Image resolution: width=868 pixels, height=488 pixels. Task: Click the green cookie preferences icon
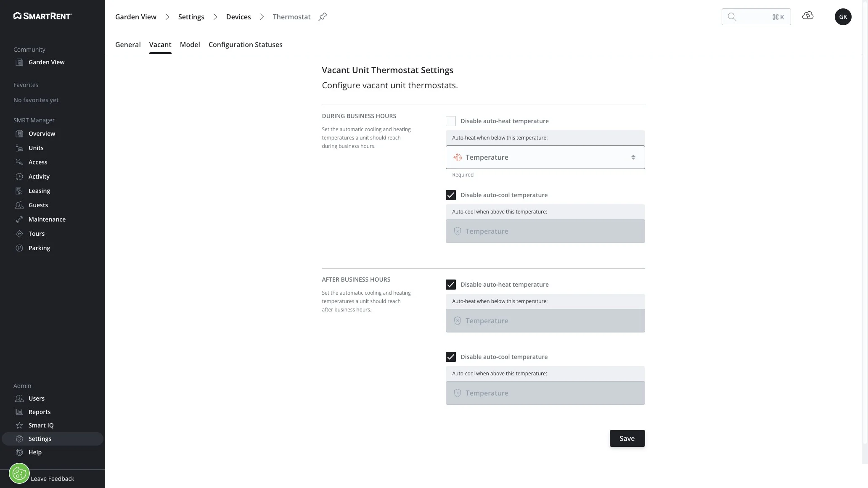19,473
